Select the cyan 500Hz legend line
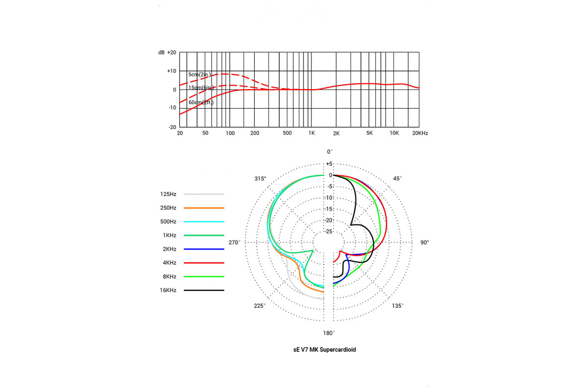 click(204, 222)
